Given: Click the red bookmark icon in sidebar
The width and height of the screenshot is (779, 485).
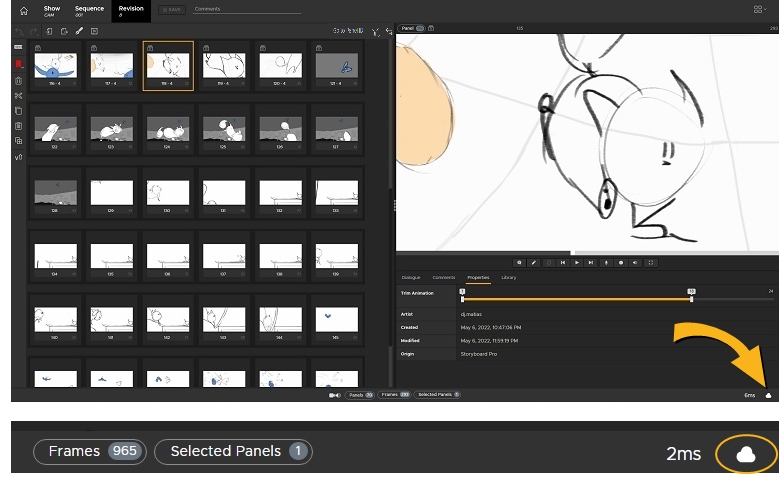Looking at the screenshot, I should (18, 64).
